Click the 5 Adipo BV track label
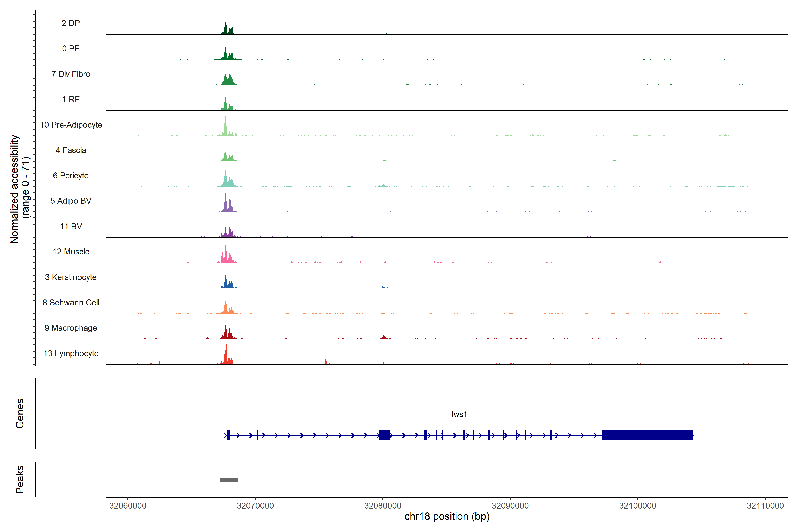This screenshot has height=532, width=798. coord(71,201)
